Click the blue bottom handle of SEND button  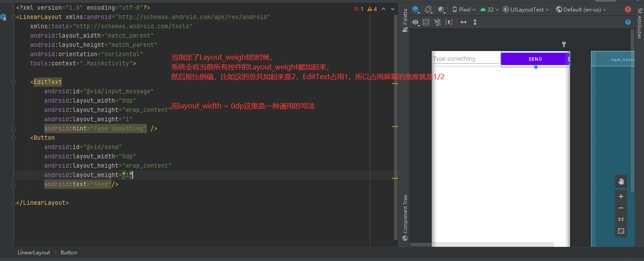click(536, 67)
